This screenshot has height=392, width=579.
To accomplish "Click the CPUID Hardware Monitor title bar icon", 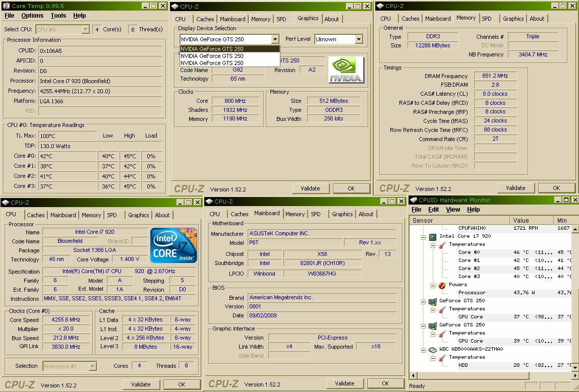I will coord(414,200).
